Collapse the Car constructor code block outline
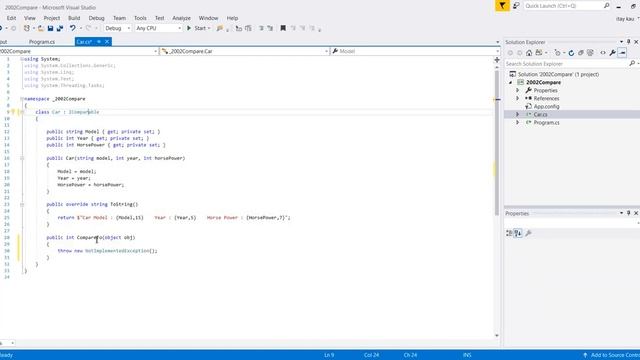640x360 pixels. click(x=22, y=158)
